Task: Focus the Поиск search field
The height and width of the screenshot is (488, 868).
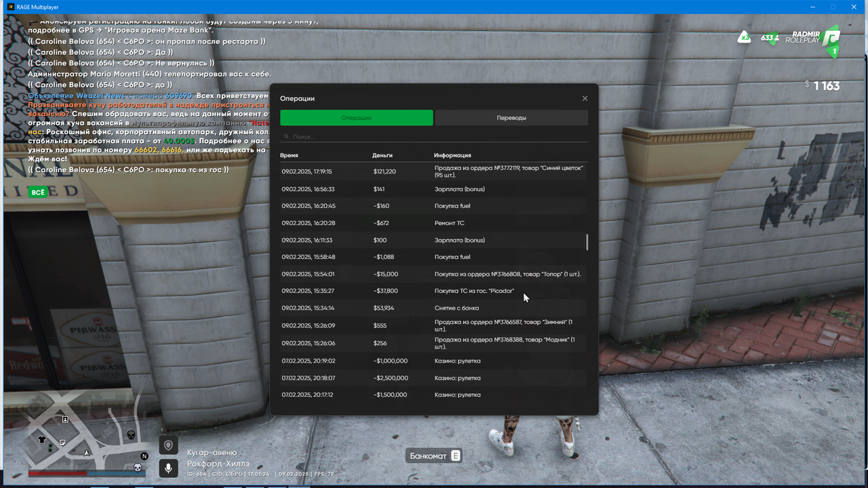Action: pos(434,136)
